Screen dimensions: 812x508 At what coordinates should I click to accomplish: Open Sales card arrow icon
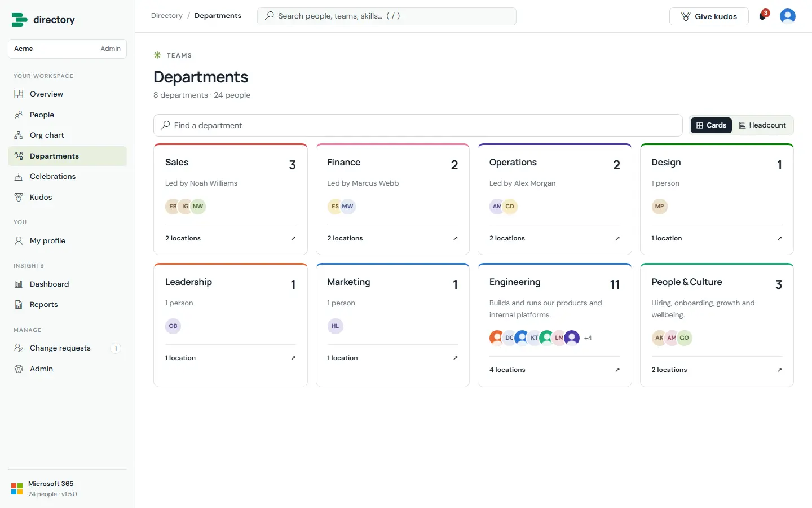[x=293, y=238]
